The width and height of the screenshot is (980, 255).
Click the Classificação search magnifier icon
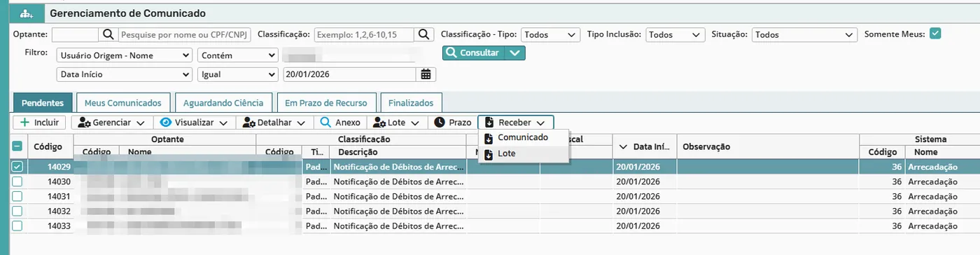(x=424, y=34)
